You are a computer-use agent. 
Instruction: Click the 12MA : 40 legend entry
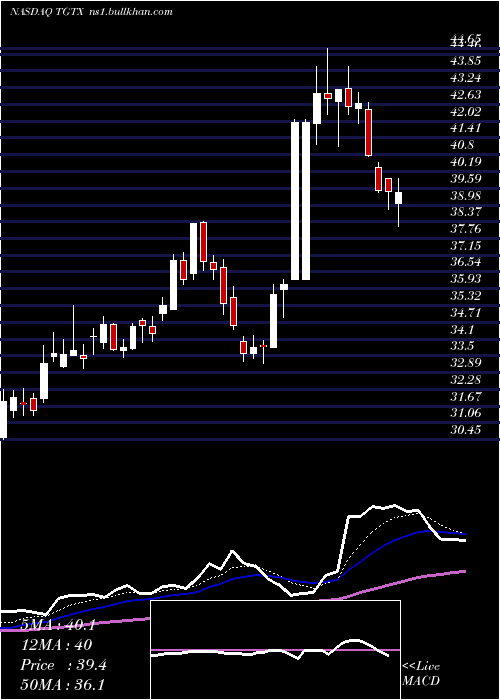(x=56, y=645)
